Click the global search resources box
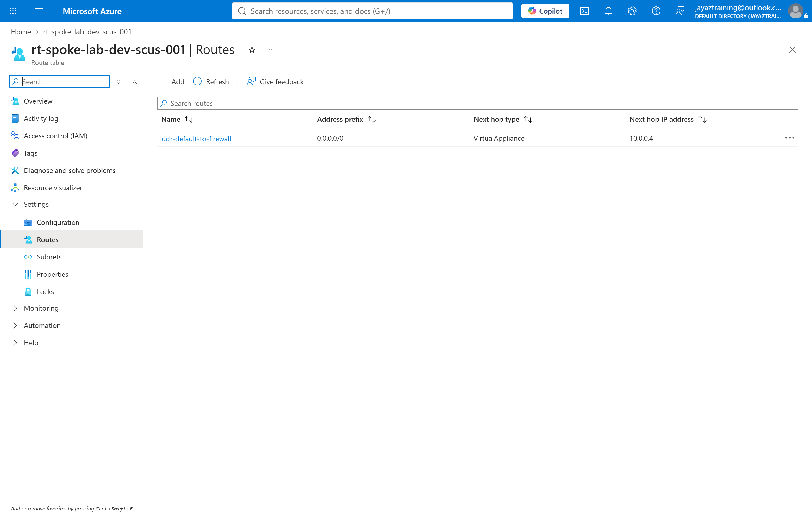Image resolution: width=812 pixels, height=514 pixels. pos(372,11)
